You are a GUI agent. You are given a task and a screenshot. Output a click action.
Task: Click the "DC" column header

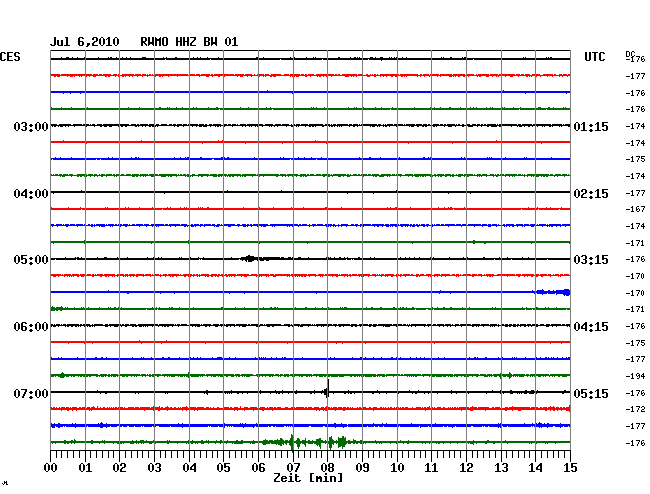[630, 54]
